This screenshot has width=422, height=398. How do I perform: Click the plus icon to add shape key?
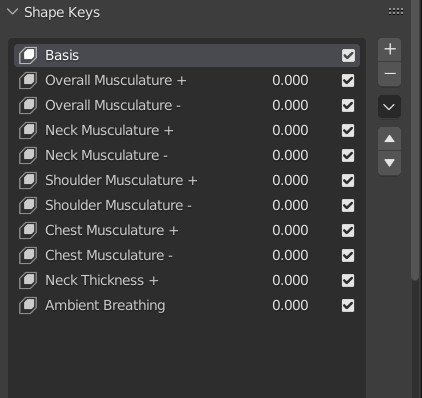point(389,49)
